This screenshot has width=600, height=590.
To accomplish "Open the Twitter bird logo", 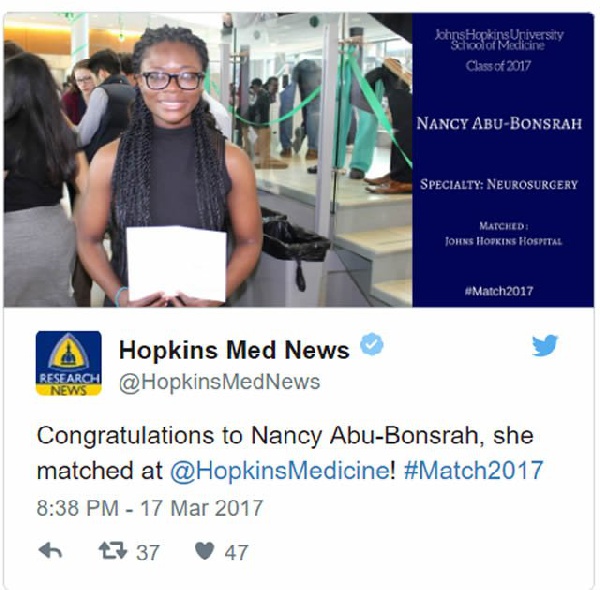I will tap(545, 345).
